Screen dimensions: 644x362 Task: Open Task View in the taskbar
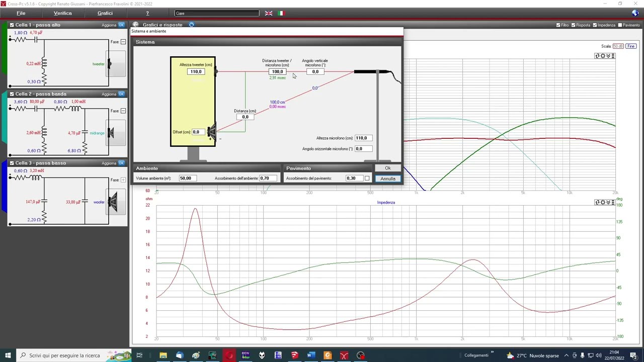click(139, 355)
